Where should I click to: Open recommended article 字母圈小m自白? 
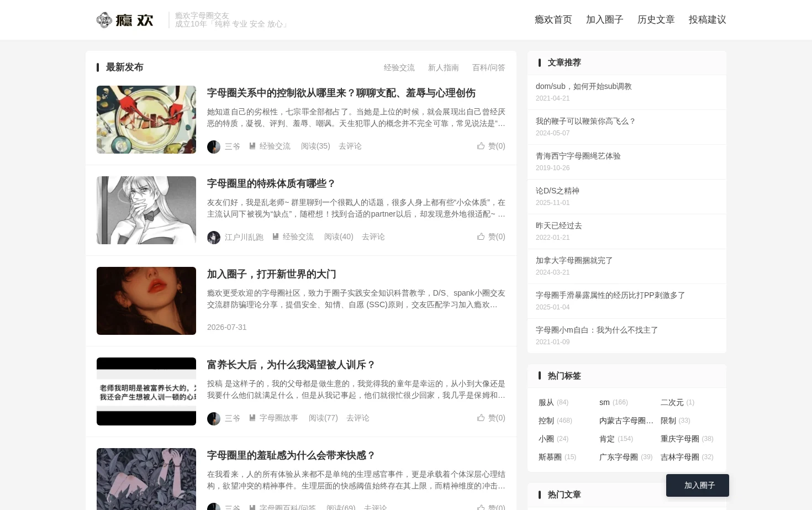pos(597,330)
